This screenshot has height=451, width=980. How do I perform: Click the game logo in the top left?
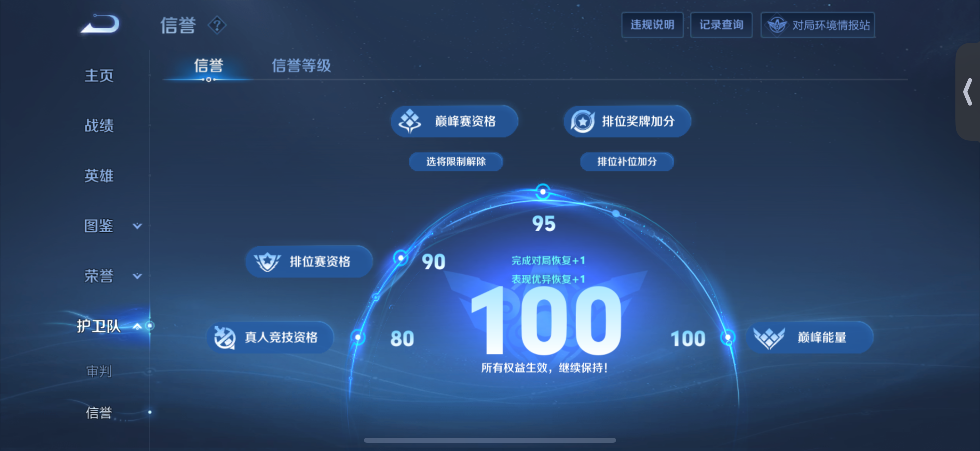100,24
